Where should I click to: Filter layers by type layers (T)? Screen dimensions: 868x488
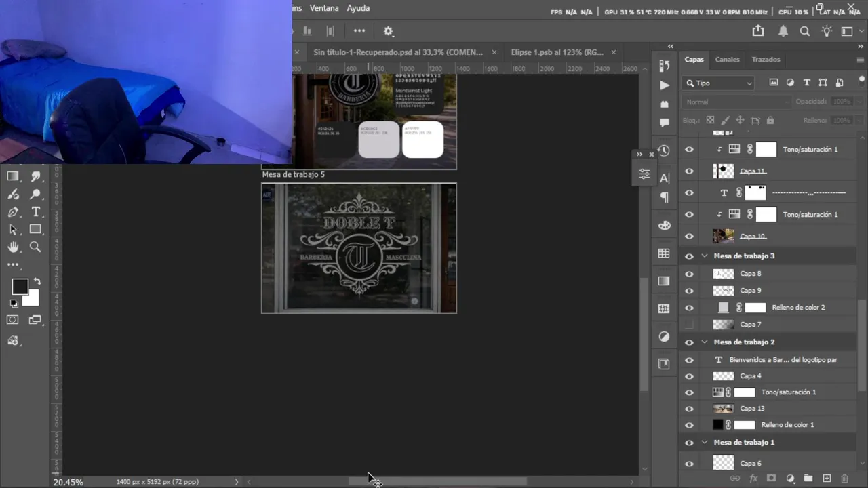click(x=806, y=83)
